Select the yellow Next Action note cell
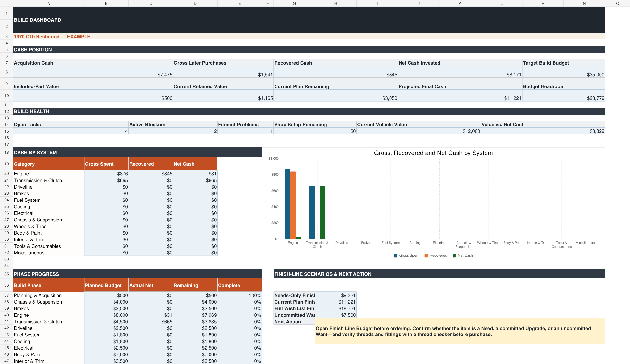 [460, 331]
